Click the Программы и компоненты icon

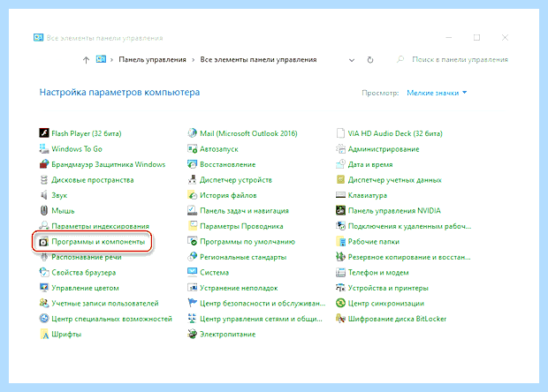(x=43, y=242)
